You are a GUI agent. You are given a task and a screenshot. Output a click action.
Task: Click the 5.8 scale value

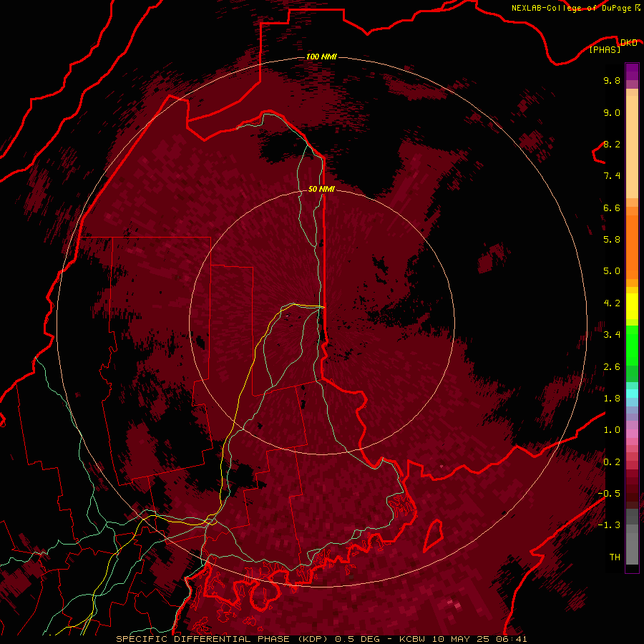click(612, 240)
